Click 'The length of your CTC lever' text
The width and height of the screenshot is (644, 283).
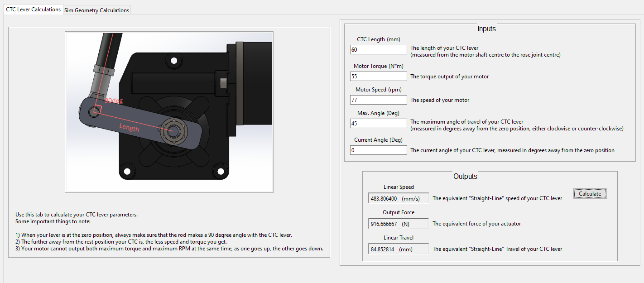[x=444, y=48]
